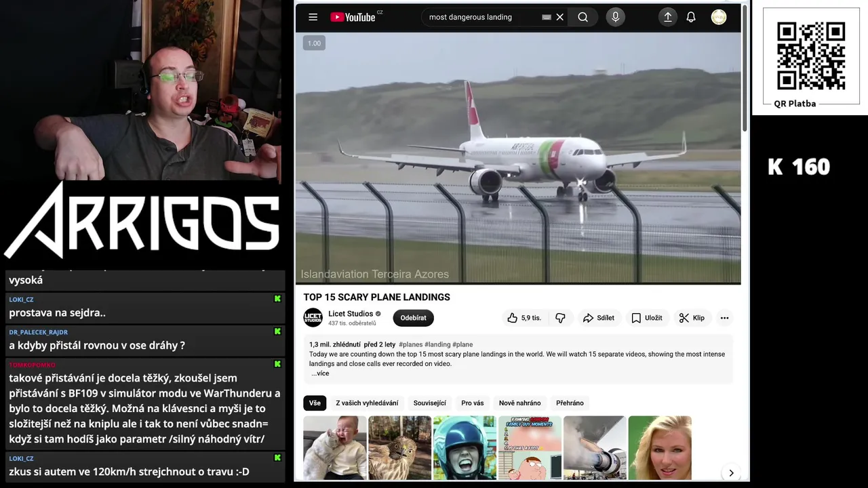Save the video with Uložit
868x488 pixels.
(646, 318)
